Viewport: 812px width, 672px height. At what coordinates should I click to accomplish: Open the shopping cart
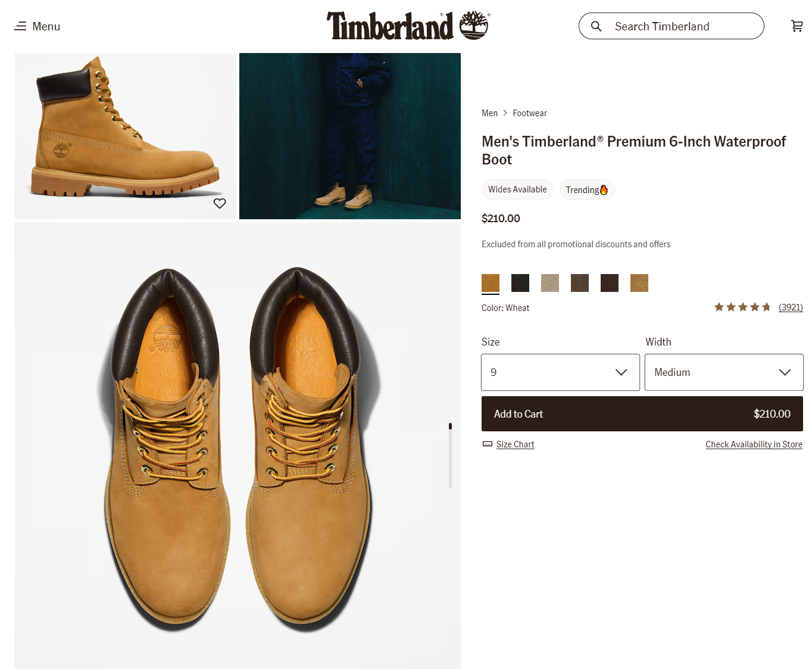[797, 26]
